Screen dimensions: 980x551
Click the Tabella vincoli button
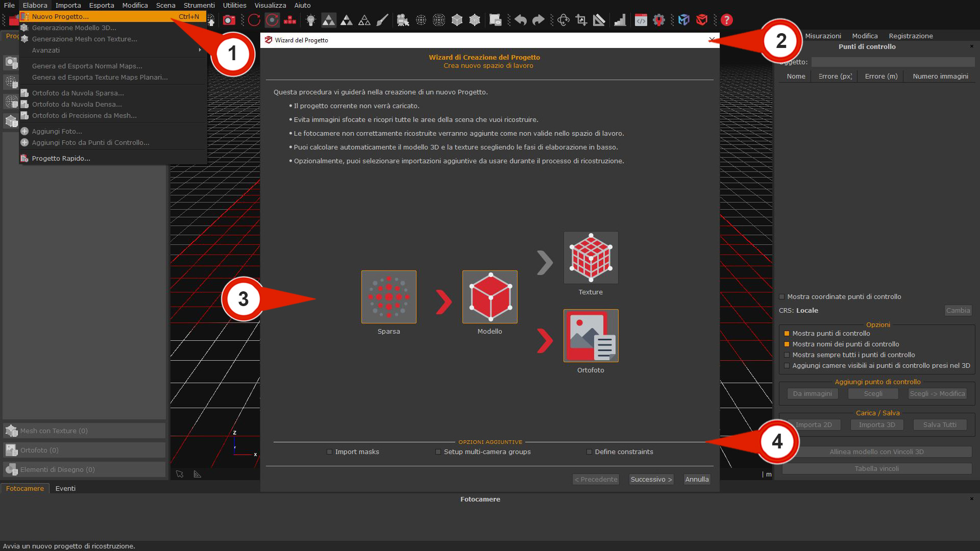(x=877, y=468)
